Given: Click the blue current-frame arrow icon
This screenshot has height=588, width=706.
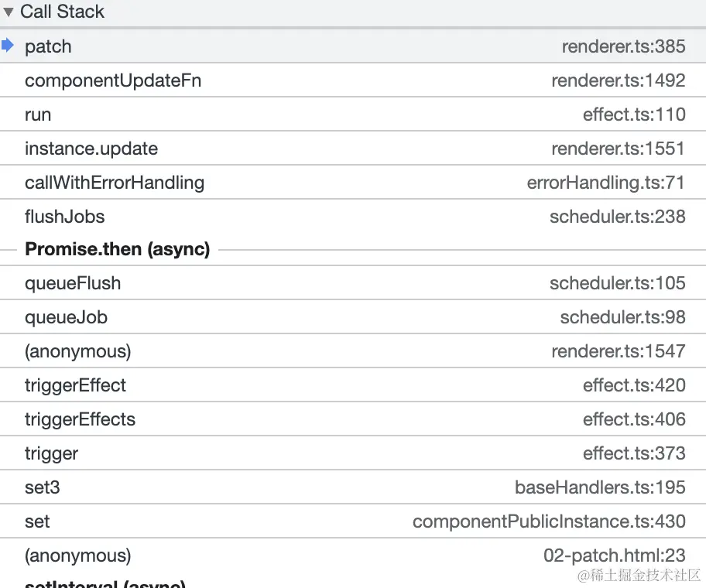Looking at the screenshot, I should [9, 46].
